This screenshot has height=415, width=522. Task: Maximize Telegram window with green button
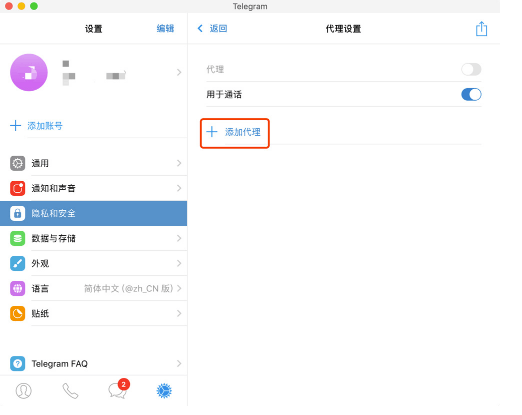tap(34, 6)
